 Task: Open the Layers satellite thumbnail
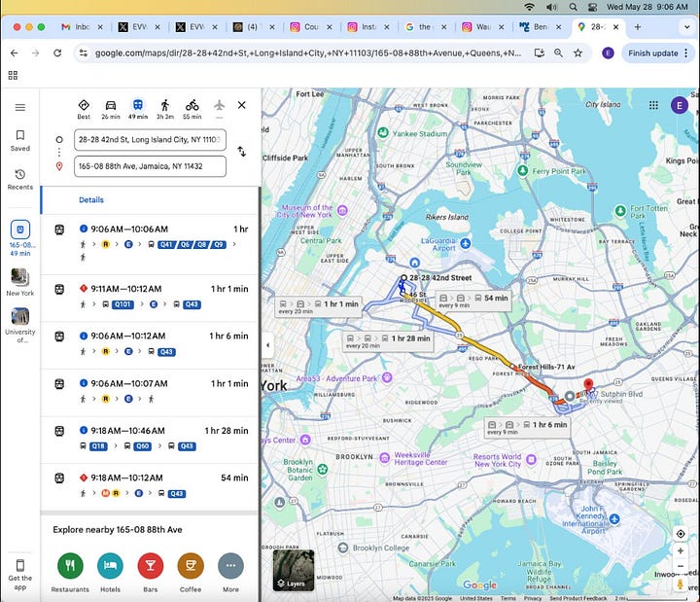[x=294, y=570]
